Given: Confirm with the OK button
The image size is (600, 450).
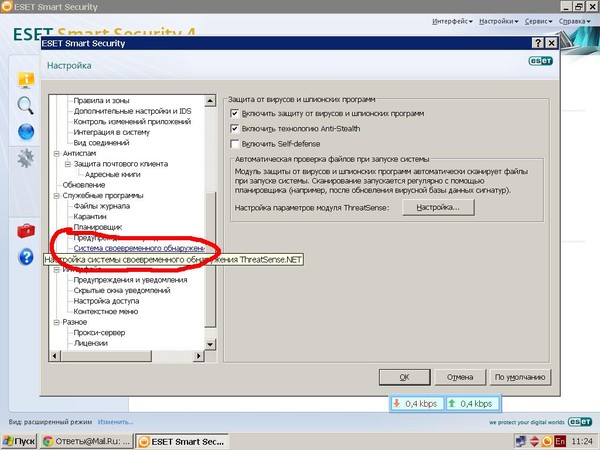Looking at the screenshot, I should pos(404,377).
